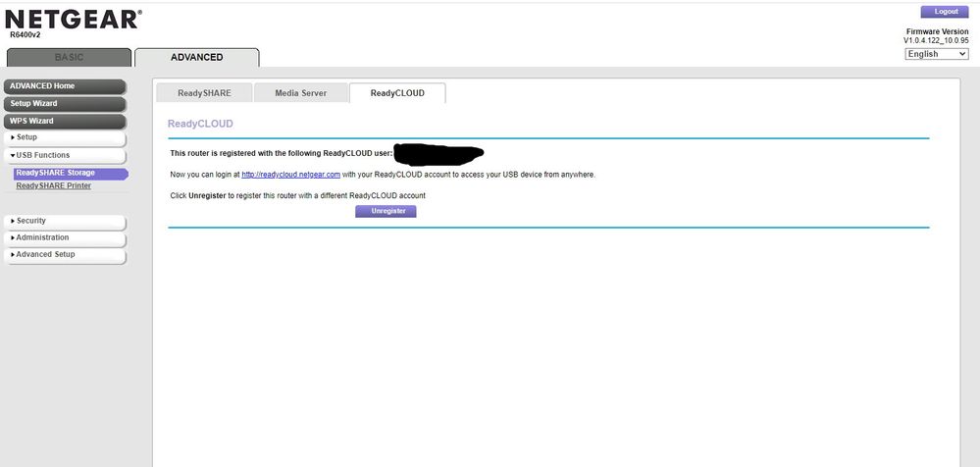
Task: Expand the Advanced Setup section
Action: click(x=65, y=255)
